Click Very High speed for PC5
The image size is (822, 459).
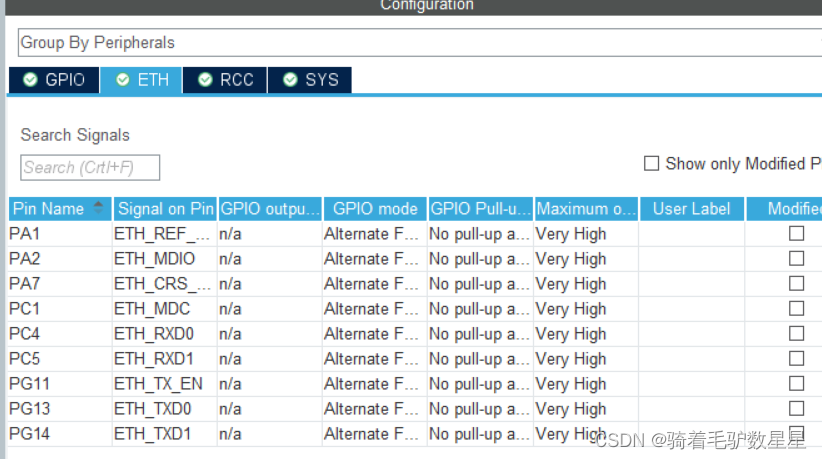click(x=586, y=359)
